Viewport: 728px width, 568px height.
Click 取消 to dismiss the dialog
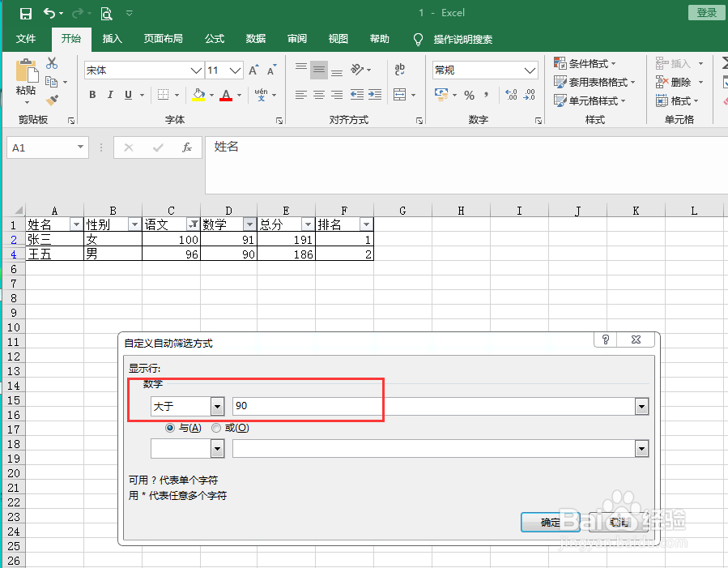[618, 523]
